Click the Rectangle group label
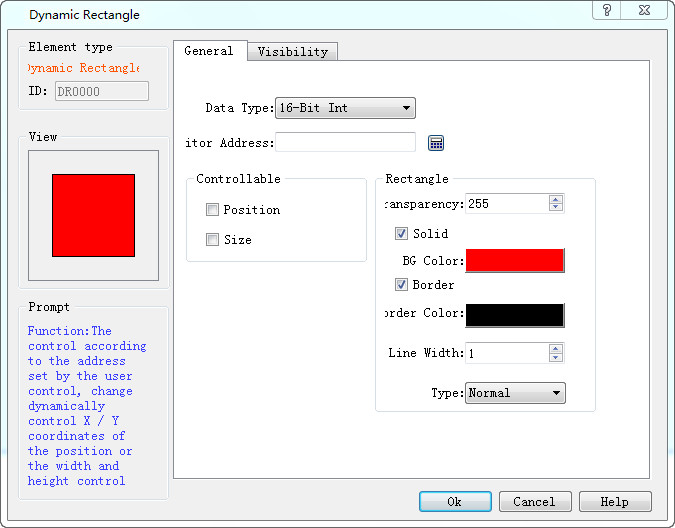 417,179
